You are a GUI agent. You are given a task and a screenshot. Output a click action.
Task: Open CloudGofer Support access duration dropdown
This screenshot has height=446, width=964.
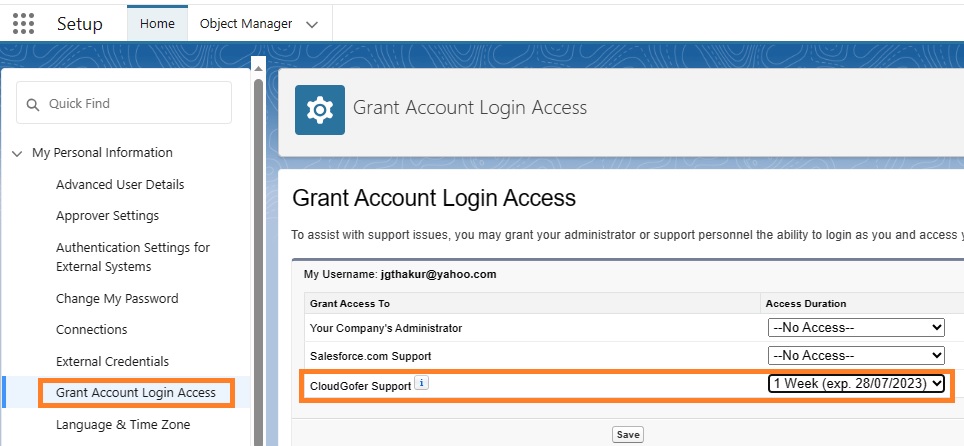pyautogui.click(x=856, y=383)
